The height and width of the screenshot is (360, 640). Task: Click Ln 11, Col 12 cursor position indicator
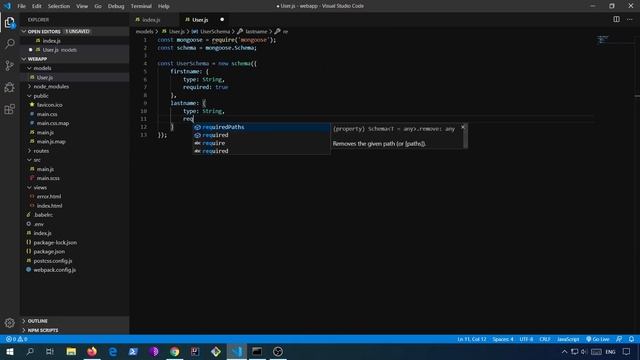471,339
